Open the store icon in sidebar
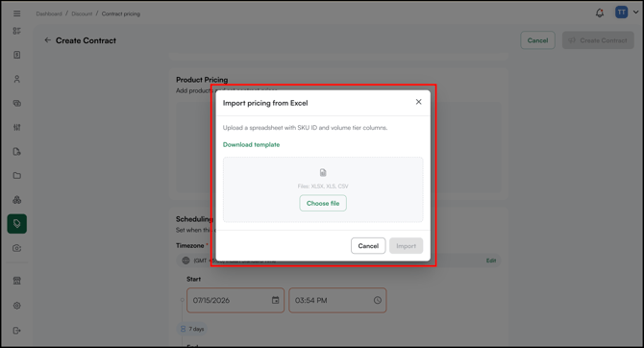The image size is (644, 348). 17,281
